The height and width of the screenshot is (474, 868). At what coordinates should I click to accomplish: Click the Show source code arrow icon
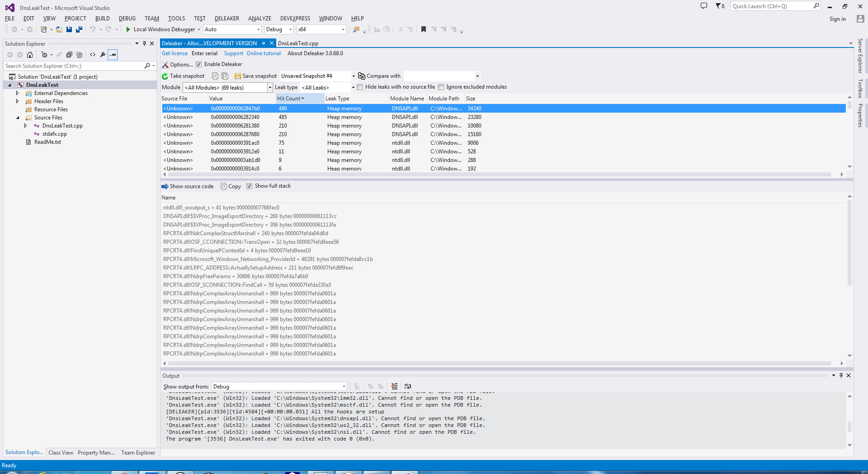[165, 186]
